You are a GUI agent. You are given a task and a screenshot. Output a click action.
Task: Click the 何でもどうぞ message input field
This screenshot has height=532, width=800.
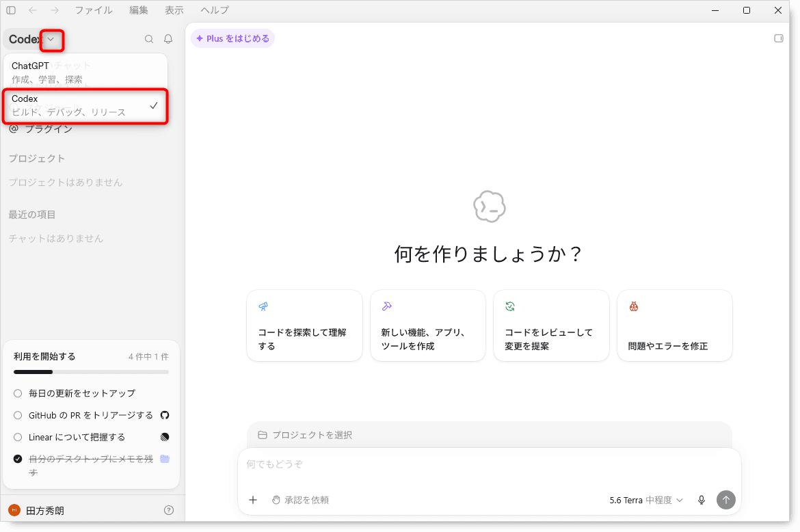(490, 464)
